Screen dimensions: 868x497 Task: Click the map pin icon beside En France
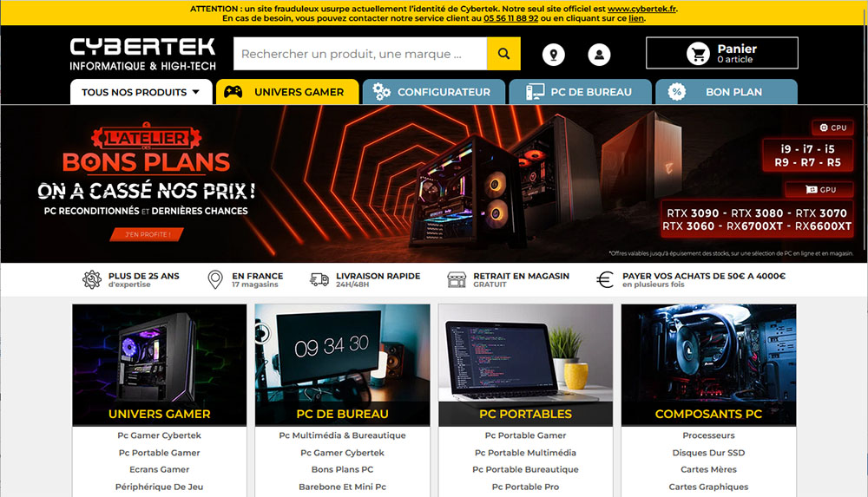(x=214, y=279)
